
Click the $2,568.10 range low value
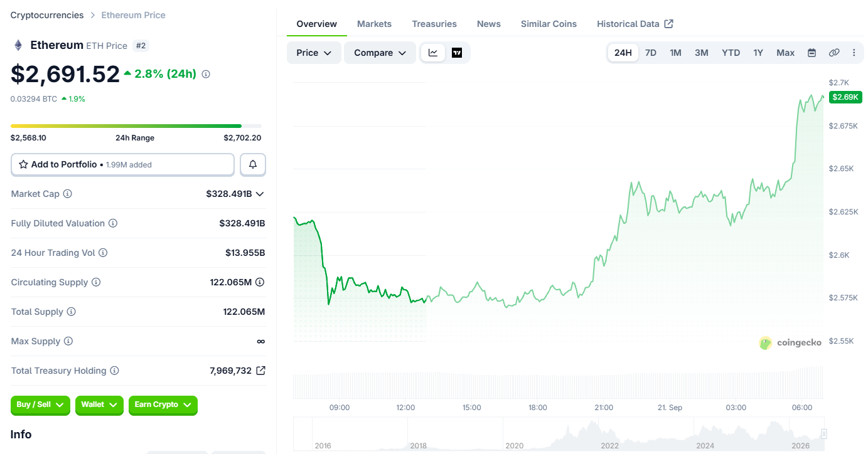coord(28,138)
